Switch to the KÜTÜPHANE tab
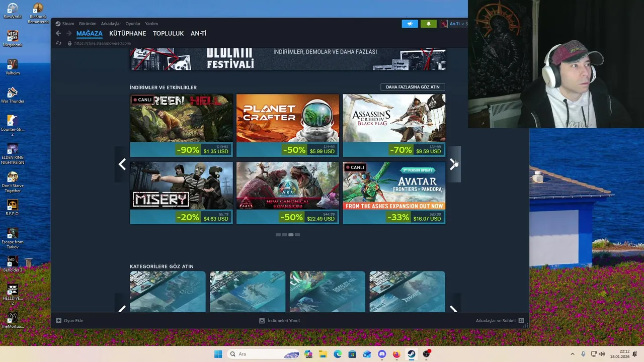Screen dimensions: 644x362 (x=128, y=33)
